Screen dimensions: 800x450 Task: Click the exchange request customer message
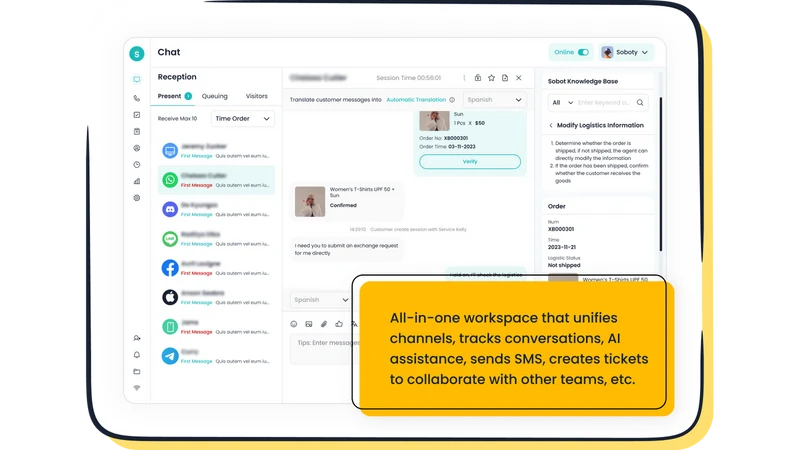[346, 249]
